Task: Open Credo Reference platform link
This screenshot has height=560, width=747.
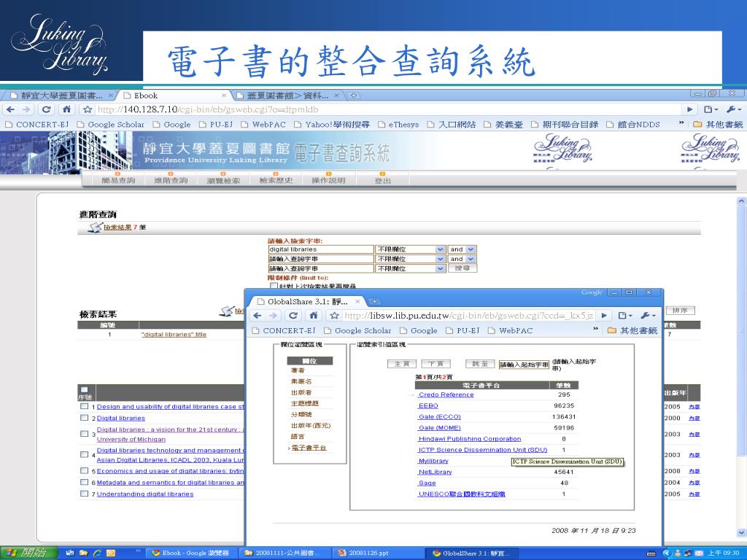Action: click(x=446, y=394)
